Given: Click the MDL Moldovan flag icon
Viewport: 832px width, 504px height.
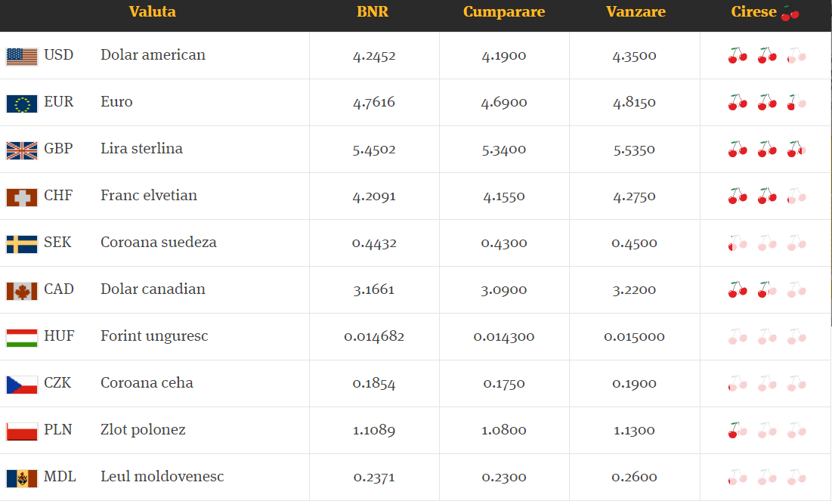Looking at the screenshot, I should (21, 478).
